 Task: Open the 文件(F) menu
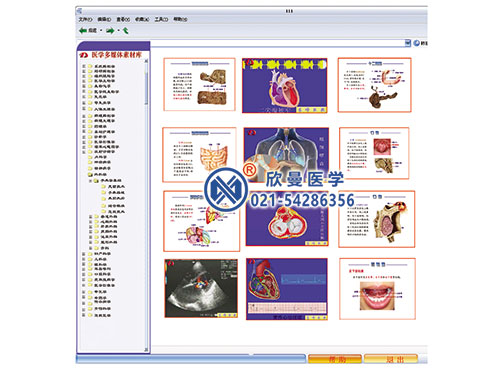[85, 20]
